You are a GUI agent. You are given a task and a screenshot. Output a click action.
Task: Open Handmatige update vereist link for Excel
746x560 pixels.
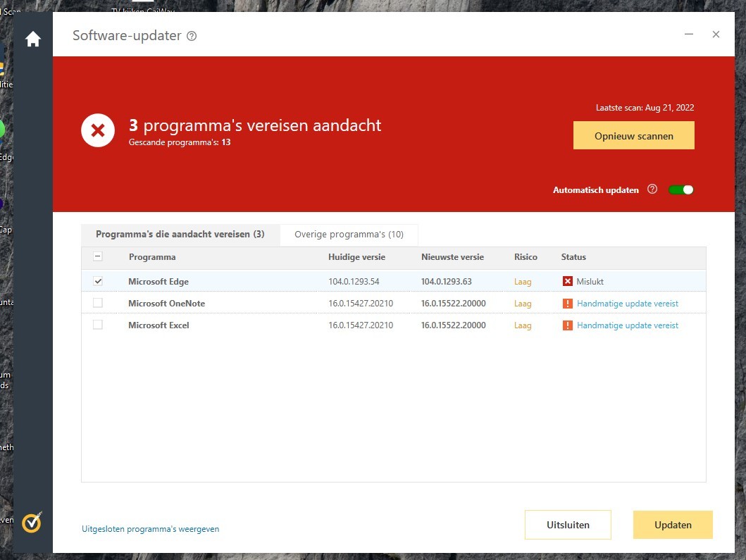point(628,325)
